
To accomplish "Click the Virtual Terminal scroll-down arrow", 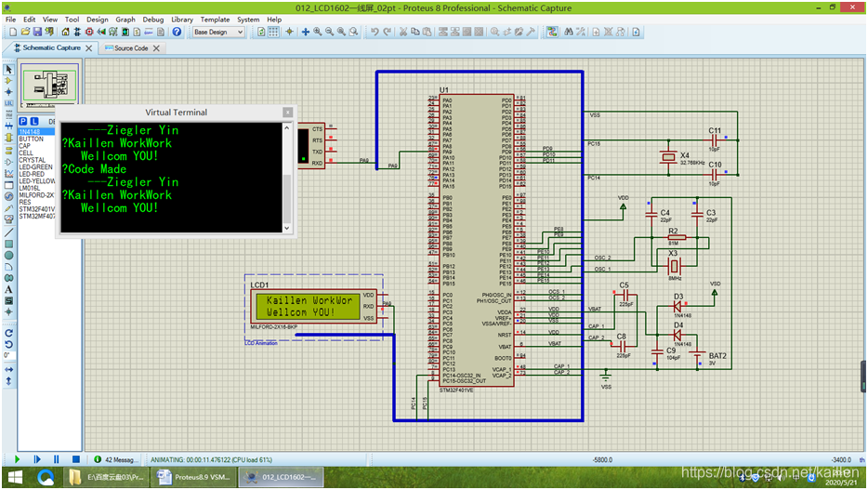I will (x=287, y=228).
